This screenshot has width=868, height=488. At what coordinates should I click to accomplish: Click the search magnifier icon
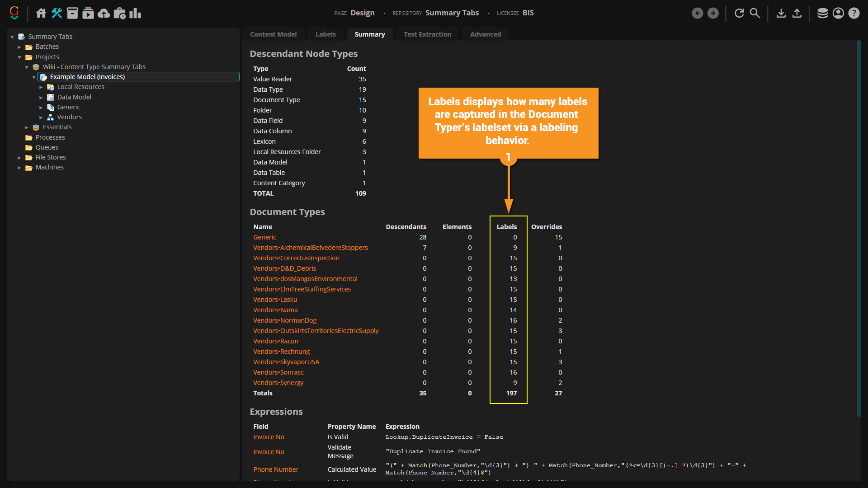point(755,13)
